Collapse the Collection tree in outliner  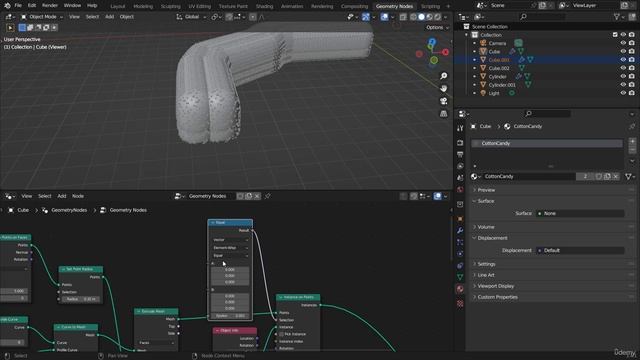467,35
